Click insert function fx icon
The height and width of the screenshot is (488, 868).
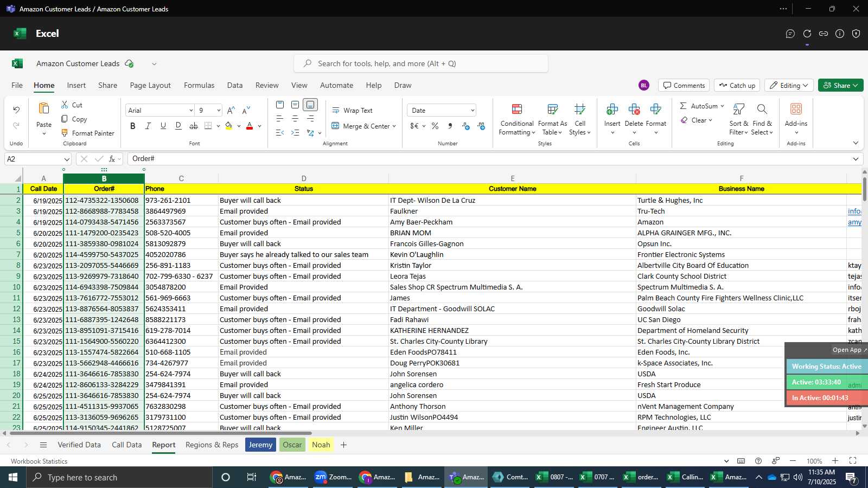click(112, 159)
